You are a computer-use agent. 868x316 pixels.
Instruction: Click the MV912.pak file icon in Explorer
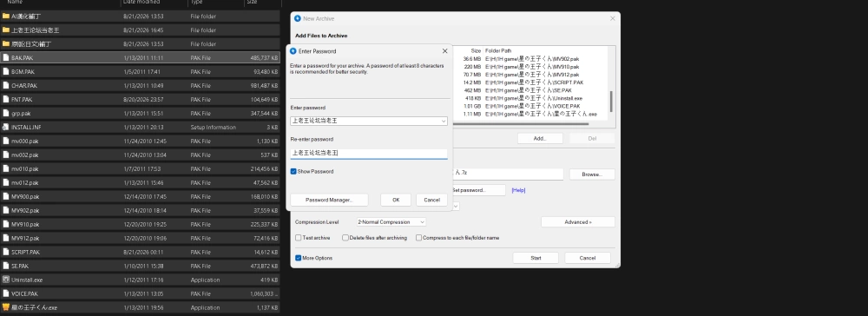click(x=6, y=238)
